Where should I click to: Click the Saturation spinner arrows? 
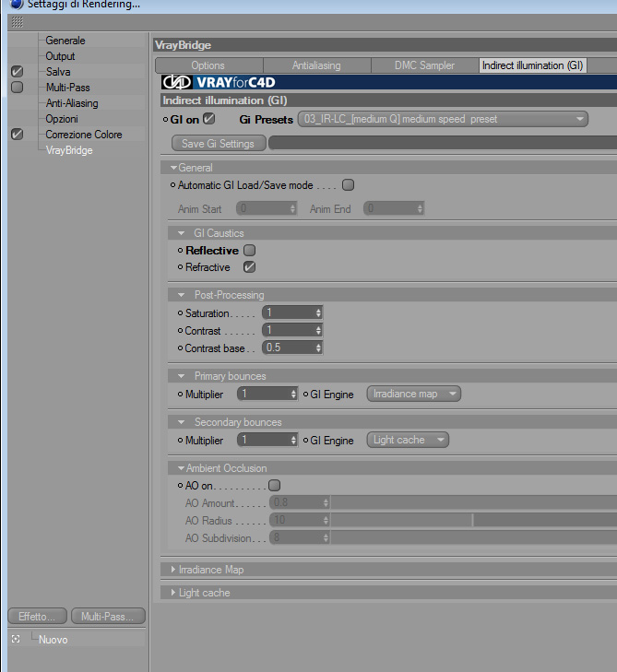pos(318,312)
